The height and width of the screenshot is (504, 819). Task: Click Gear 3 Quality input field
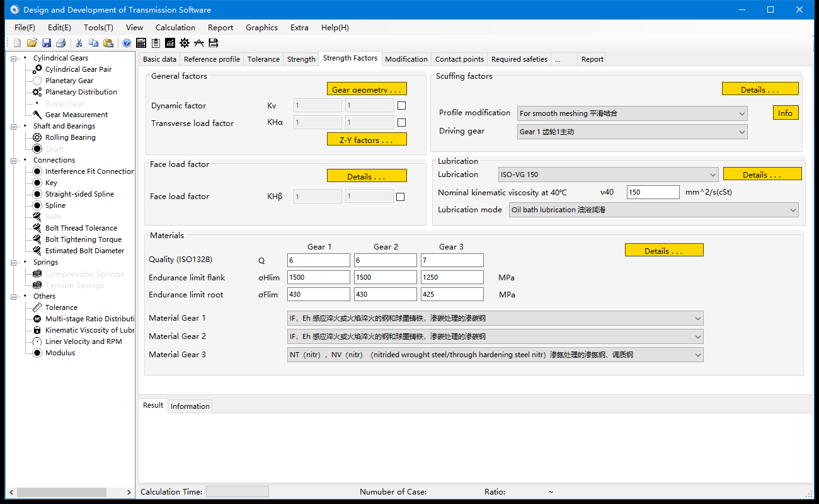[x=452, y=260]
